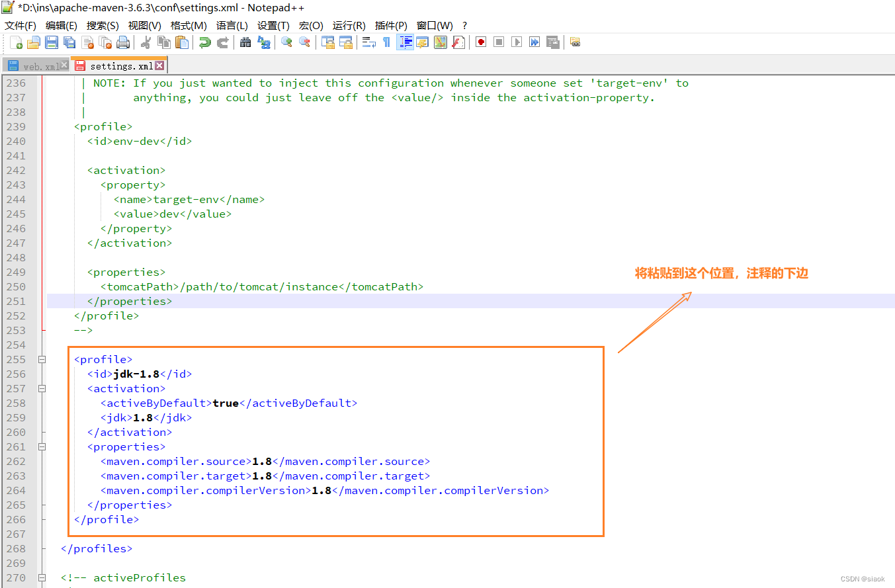Toggle synchronized vertical scrolling icon
The height and width of the screenshot is (588, 895).
[327, 42]
